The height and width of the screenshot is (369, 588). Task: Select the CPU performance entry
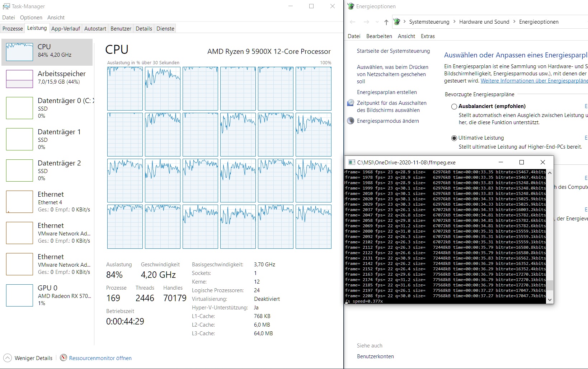(47, 52)
